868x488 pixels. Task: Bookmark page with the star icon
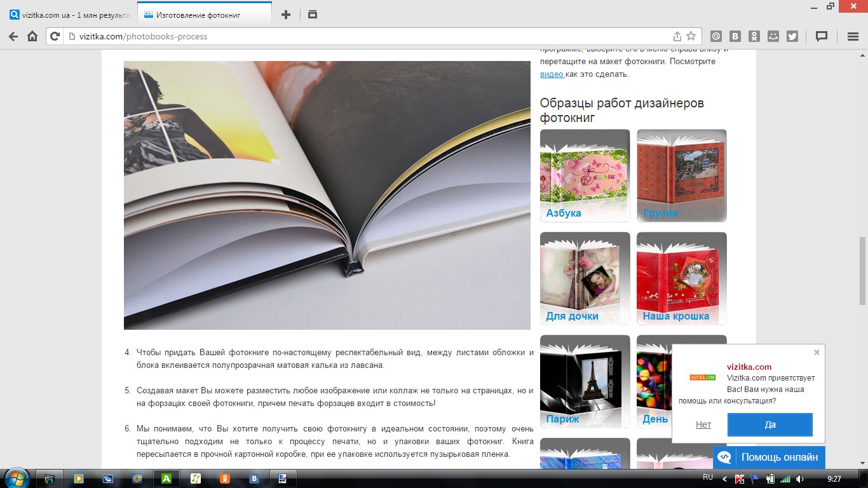691,36
